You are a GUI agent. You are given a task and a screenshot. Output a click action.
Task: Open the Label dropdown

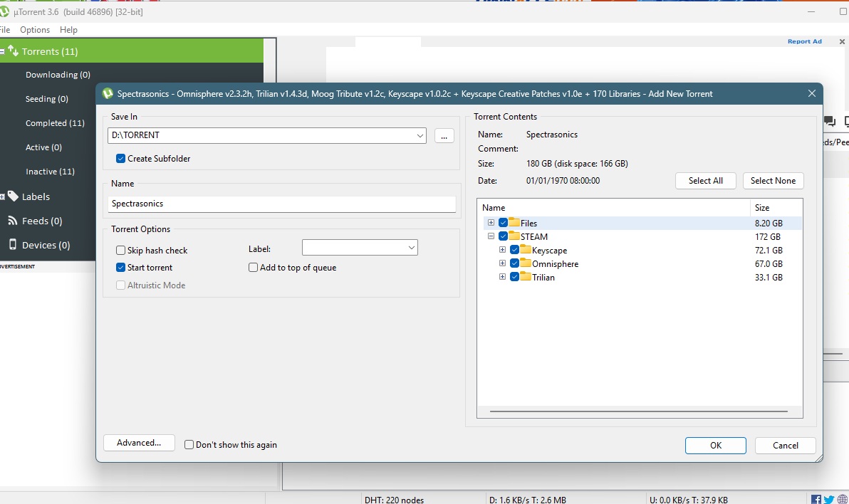pos(412,248)
